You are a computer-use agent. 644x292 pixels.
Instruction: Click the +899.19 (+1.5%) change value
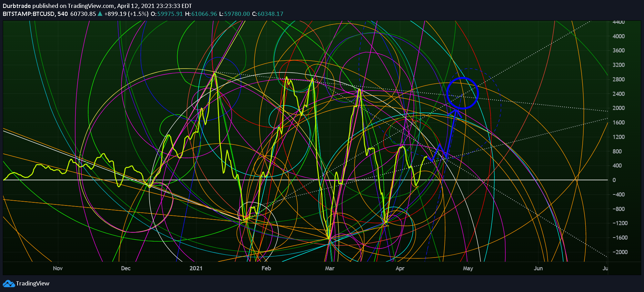[127, 14]
